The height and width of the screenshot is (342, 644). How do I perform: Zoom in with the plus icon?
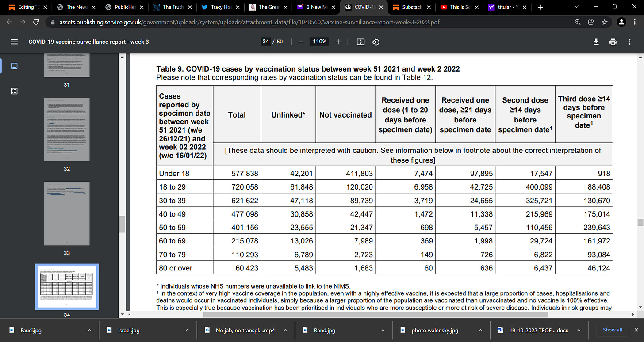338,42
